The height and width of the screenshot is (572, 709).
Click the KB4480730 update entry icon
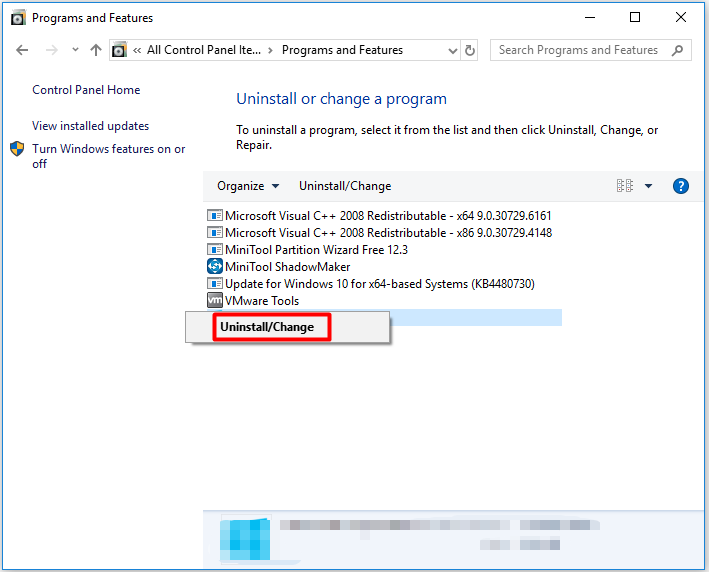pyautogui.click(x=215, y=284)
